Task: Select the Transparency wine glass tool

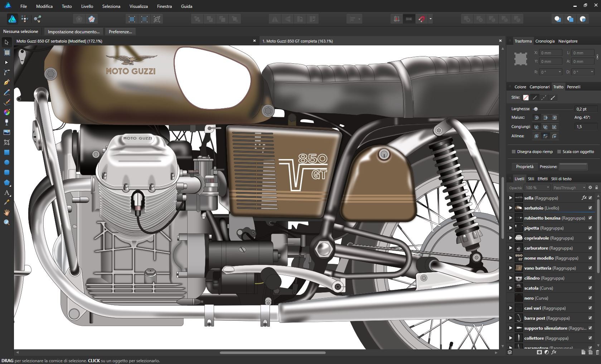Action: (6, 122)
